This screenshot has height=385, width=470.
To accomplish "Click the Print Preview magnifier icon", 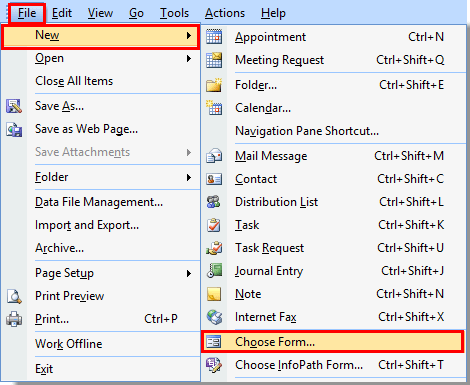I will [14, 296].
